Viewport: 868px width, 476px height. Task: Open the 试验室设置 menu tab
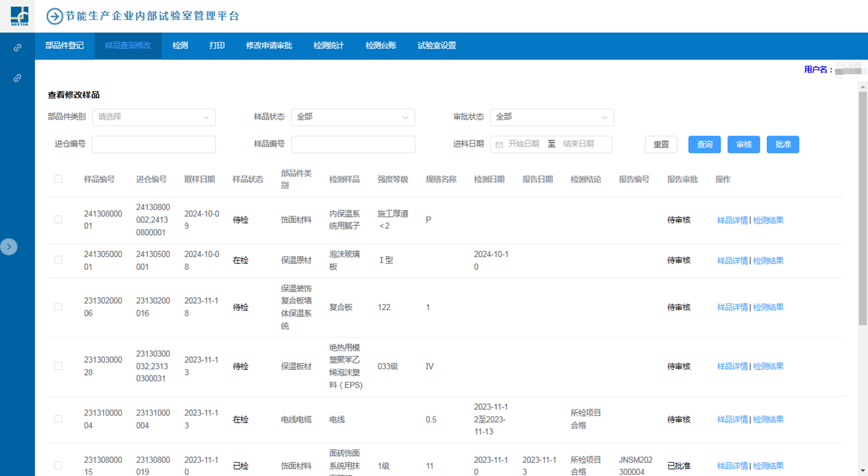[x=436, y=46]
